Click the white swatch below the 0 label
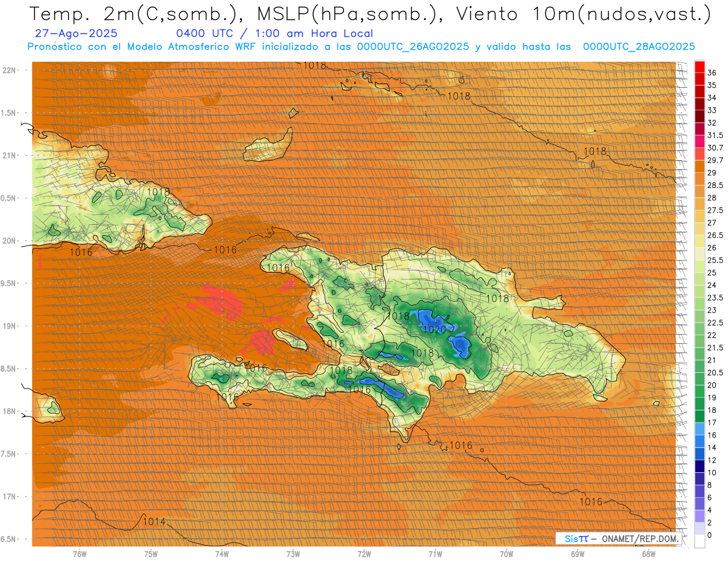The width and height of the screenshot is (728, 562). (x=699, y=541)
